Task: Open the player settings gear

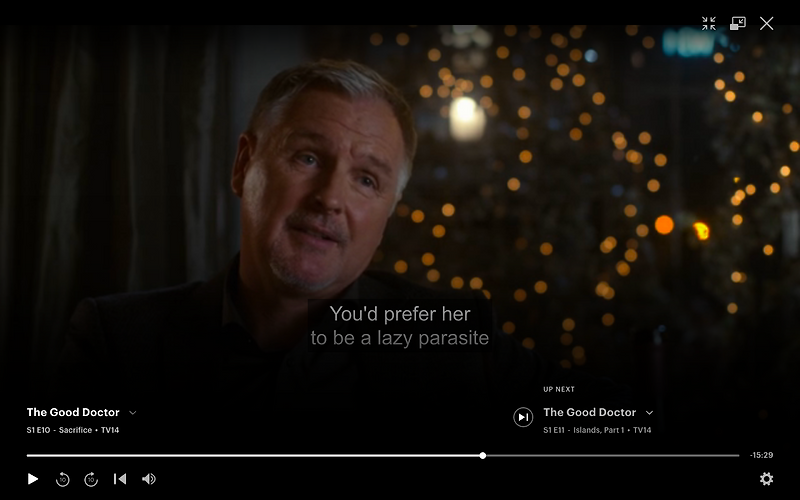Action: tap(766, 479)
